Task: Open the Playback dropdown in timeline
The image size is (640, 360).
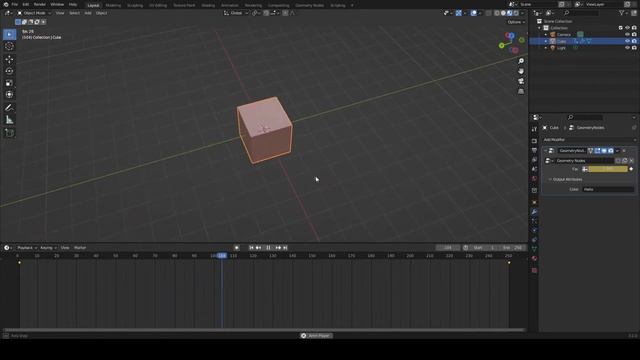Action: coord(27,248)
